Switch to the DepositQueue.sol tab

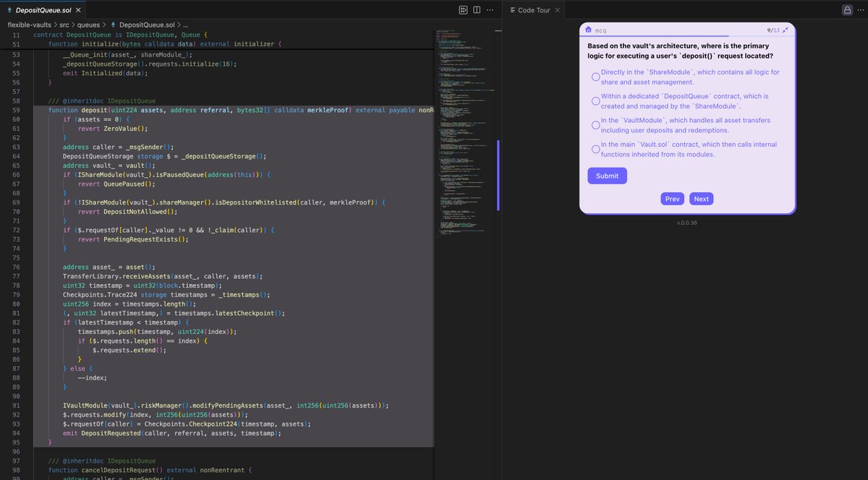click(x=43, y=11)
